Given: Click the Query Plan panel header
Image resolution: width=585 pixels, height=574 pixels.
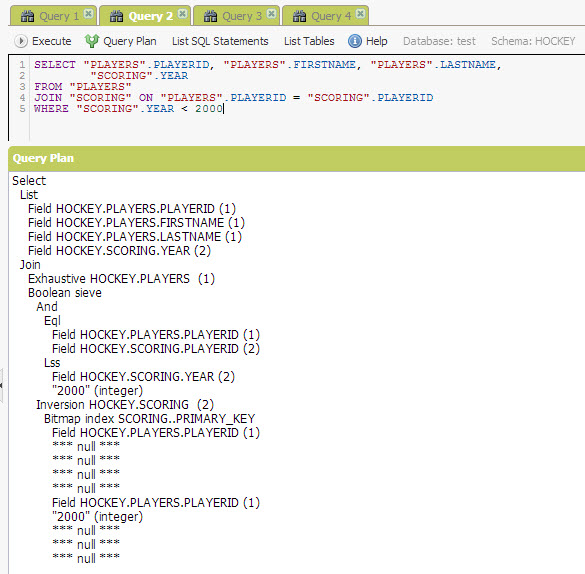Looking at the screenshot, I should click(x=297, y=158).
